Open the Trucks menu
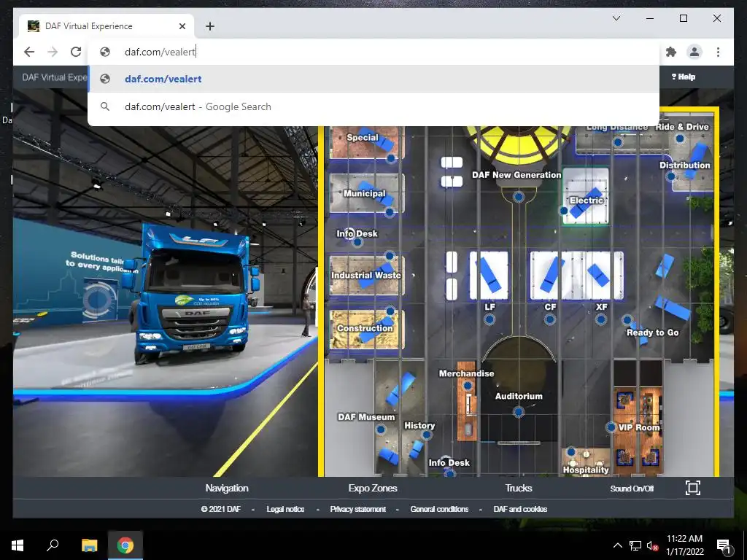 pyautogui.click(x=519, y=488)
